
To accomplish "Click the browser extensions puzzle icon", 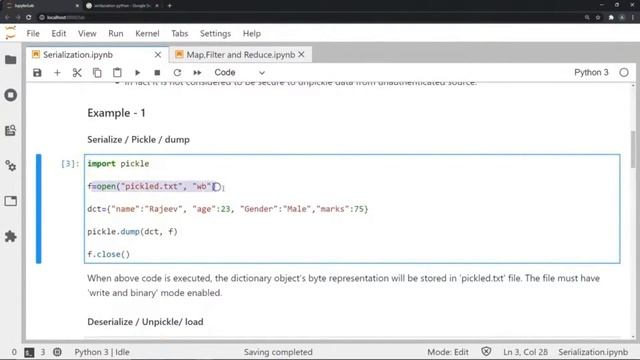I will [x=611, y=18].
